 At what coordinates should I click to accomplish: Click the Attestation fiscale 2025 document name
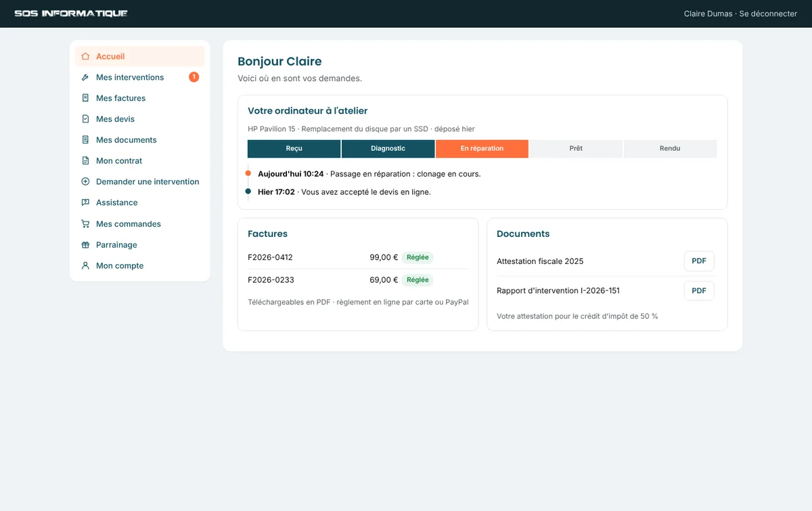point(540,261)
